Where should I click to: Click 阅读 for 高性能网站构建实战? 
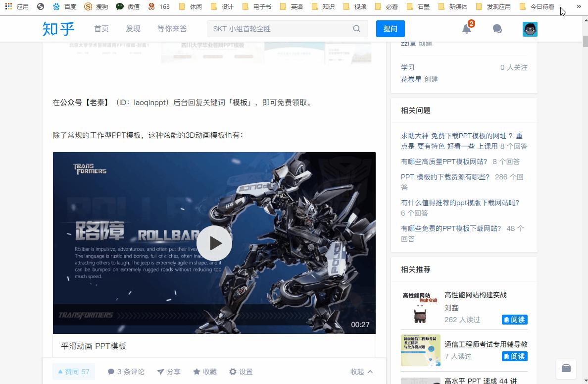[x=515, y=320]
